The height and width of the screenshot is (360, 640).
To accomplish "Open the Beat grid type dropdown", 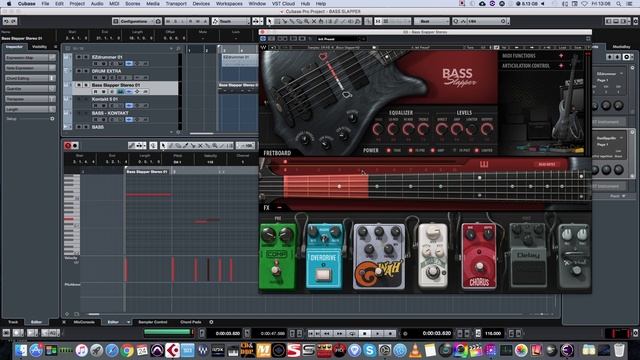I will pyautogui.click(x=431, y=21).
